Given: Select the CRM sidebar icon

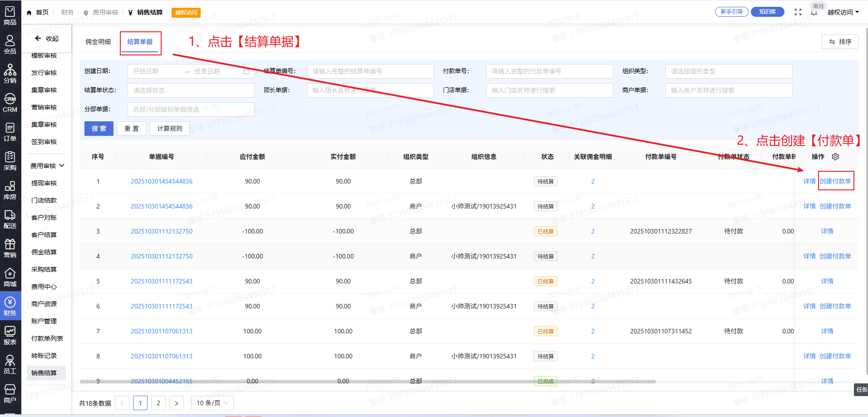Looking at the screenshot, I should click(x=10, y=103).
